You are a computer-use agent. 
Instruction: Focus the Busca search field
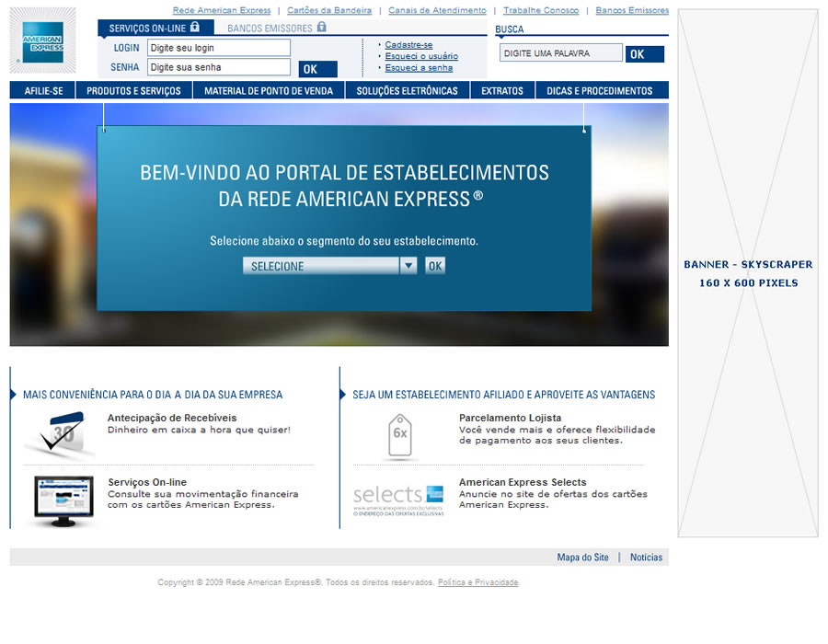pos(561,53)
